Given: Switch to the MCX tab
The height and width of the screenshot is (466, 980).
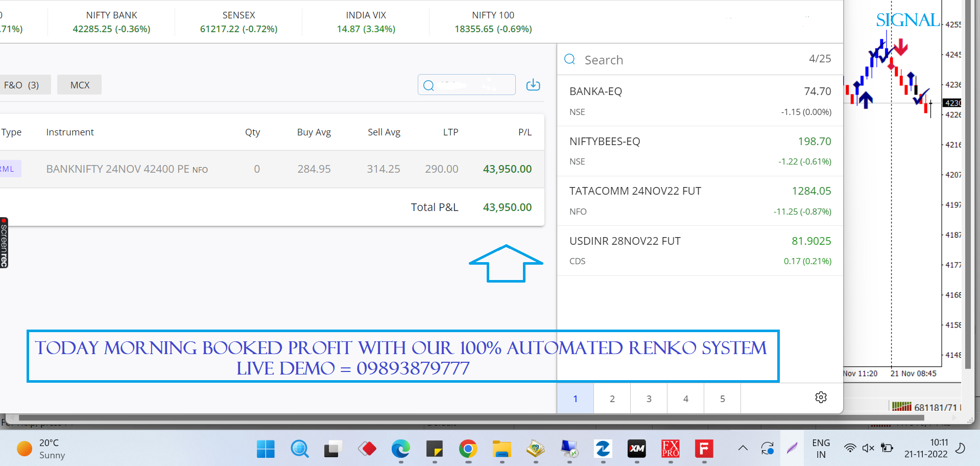Looking at the screenshot, I should 80,85.
